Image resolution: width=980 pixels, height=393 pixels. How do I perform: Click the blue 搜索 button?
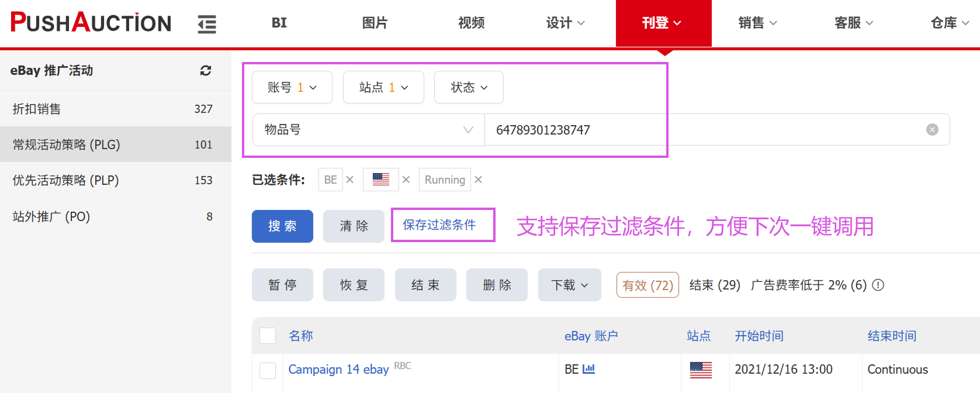(282, 226)
